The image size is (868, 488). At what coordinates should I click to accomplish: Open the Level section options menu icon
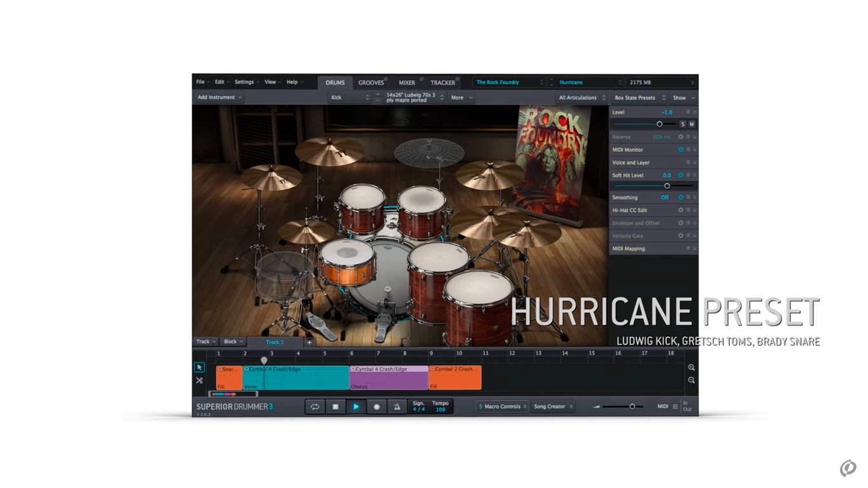click(x=688, y=112)
